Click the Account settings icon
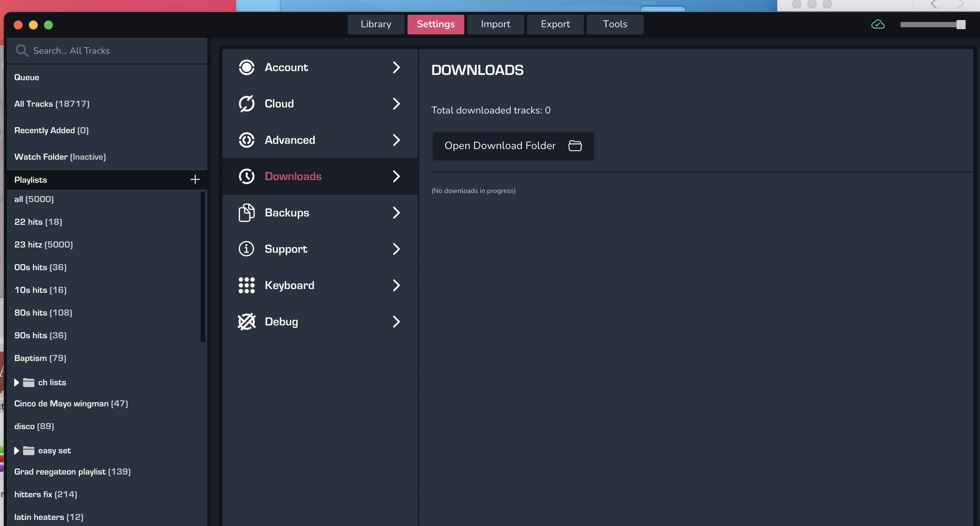Viewport: 980px width, 526px height. (247, 67)
